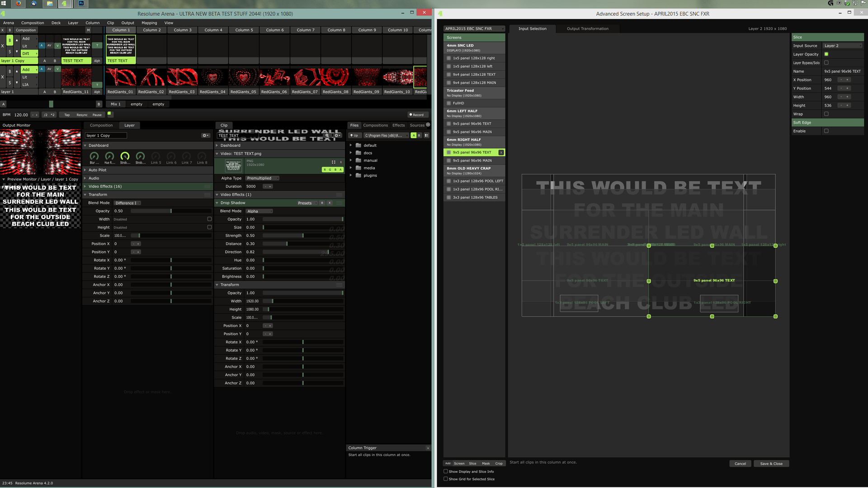The height and width of the screenshot is (488, 868).
Task: Enable the Soft Edge checkbox
Action: [826, 131]
